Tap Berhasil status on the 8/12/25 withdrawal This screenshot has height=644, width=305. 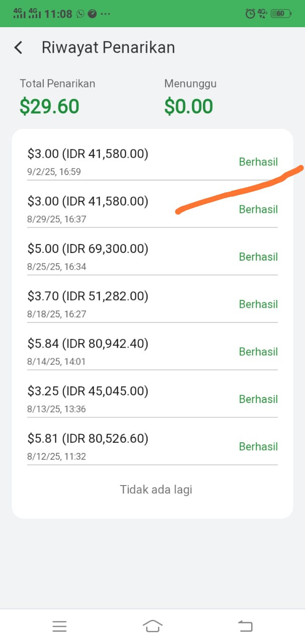[258, 446]
